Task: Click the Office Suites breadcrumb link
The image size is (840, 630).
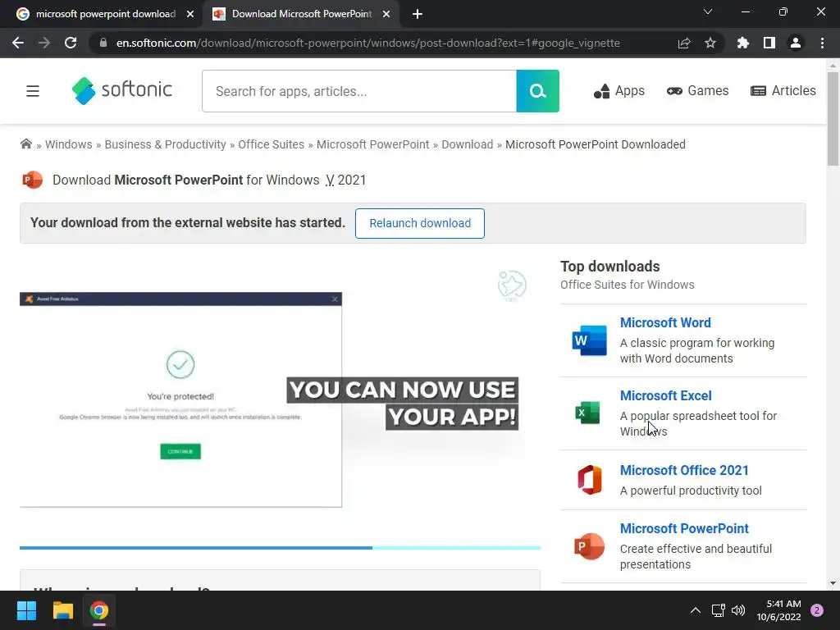Action: pyautogui.click(x=271, y=144)
